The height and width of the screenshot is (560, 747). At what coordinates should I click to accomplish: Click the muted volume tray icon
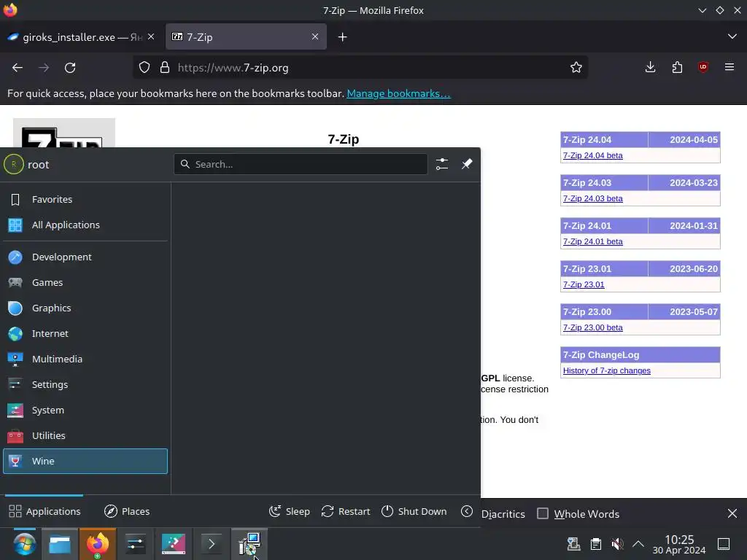point(617,544)
